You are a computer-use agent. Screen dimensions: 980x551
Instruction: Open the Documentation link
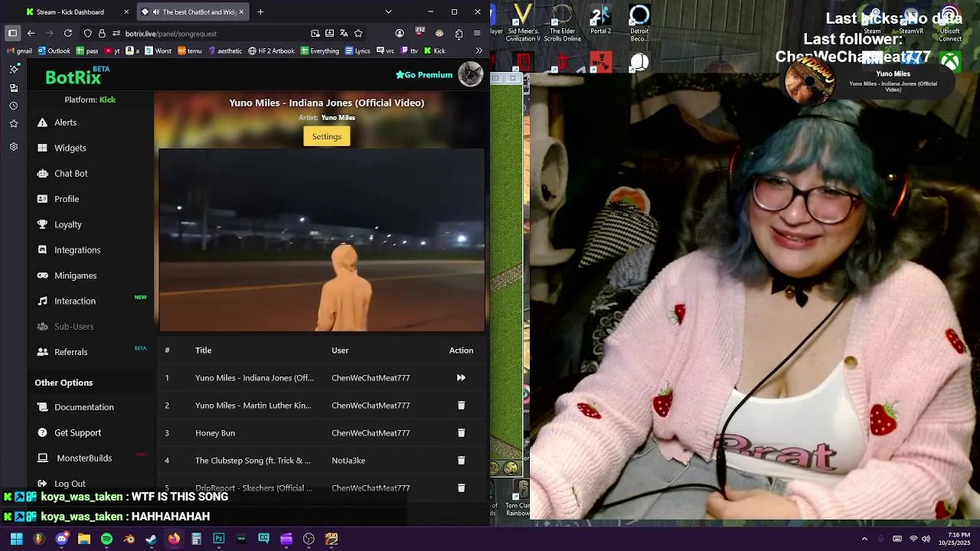pos(83,407)
